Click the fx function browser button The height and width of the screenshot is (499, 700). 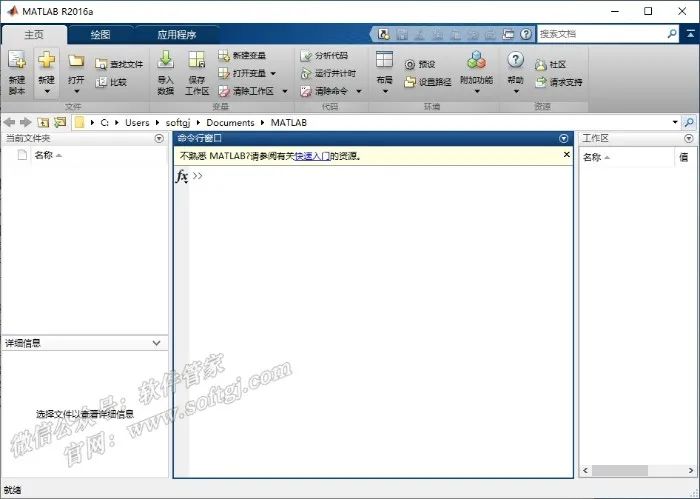coord(182,176)
